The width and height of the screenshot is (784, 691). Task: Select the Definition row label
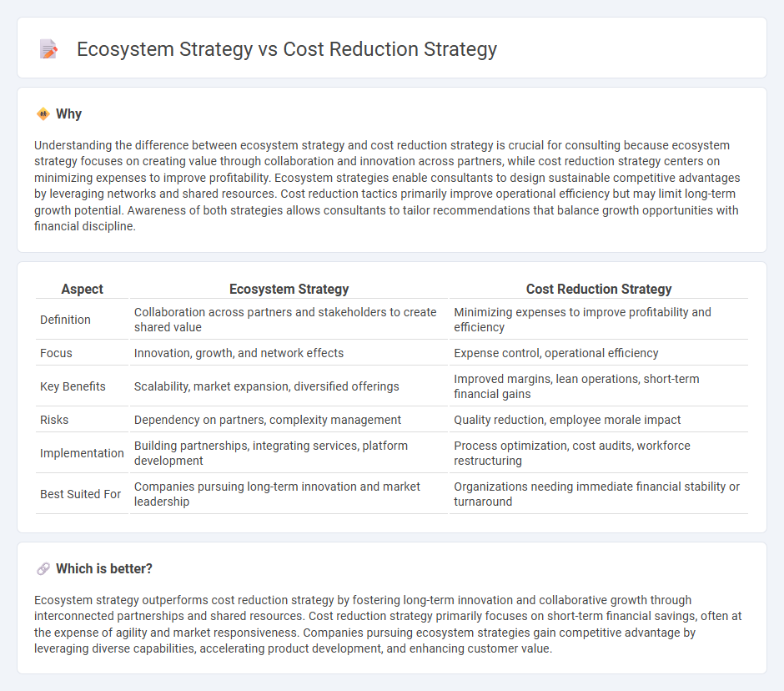click(x=66, y=320)
